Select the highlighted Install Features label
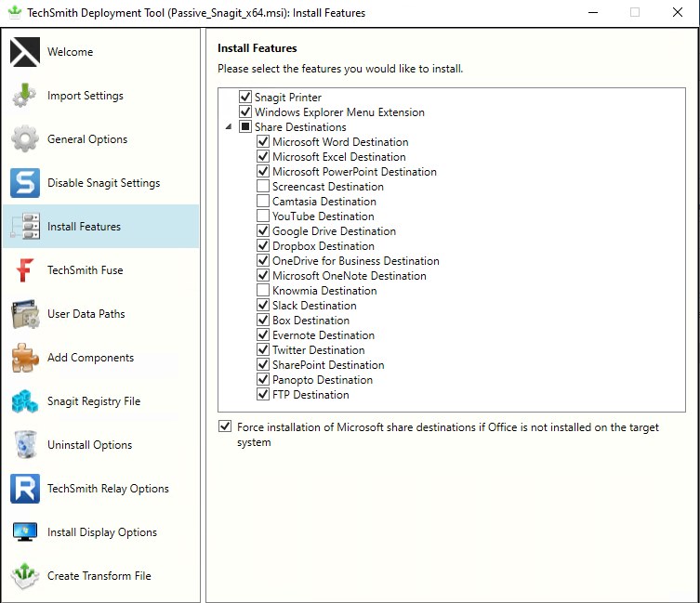700x603 pixels. coord(84,227)
